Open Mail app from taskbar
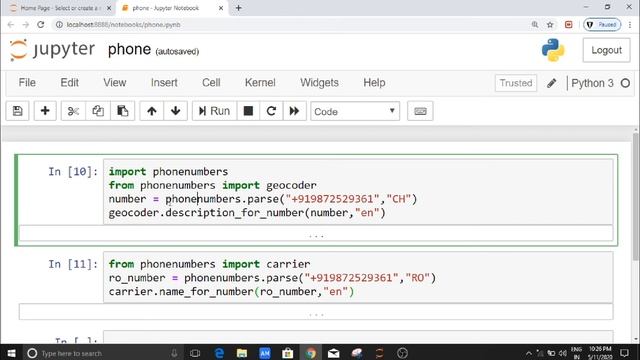This screenshot has height=360, width=640. [x=333, y=353]
